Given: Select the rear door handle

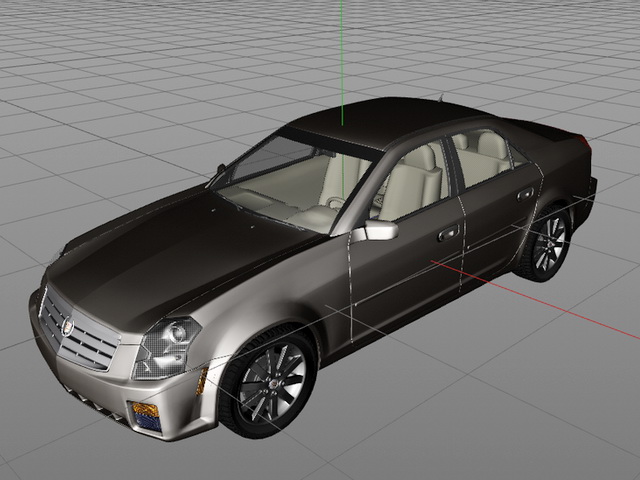Looking at the screenshot, I should click(525, 194).
